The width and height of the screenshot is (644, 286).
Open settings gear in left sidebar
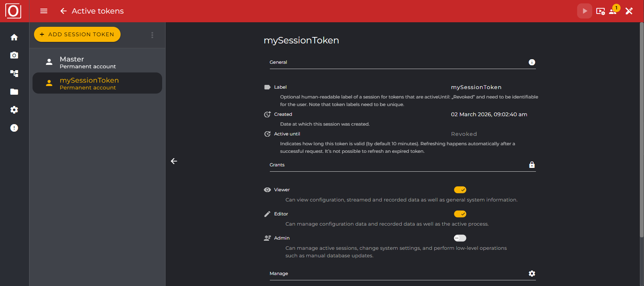(14, 110)
